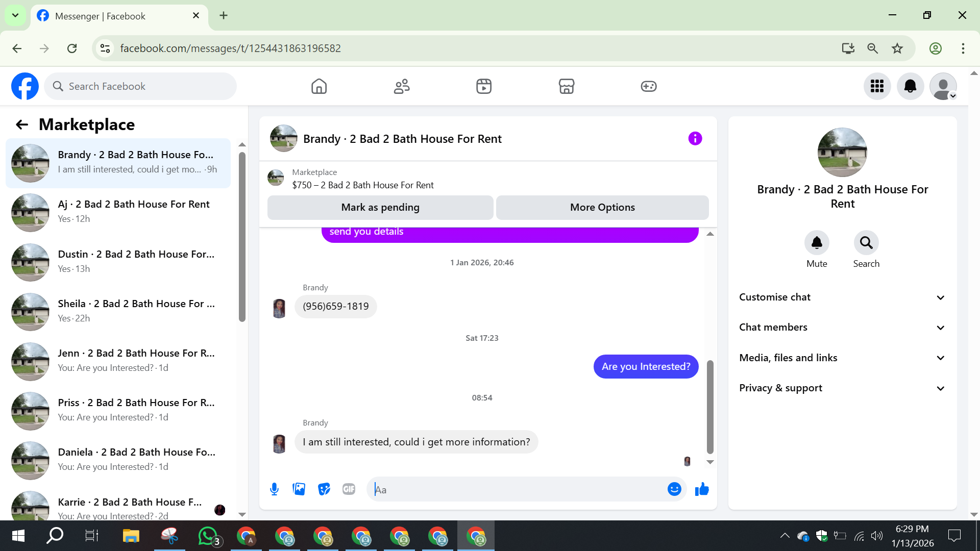This screenshot has height=551, width=980.
Task: Click the chat messages vertical scrollbar
Action: (x=709, y=407)
